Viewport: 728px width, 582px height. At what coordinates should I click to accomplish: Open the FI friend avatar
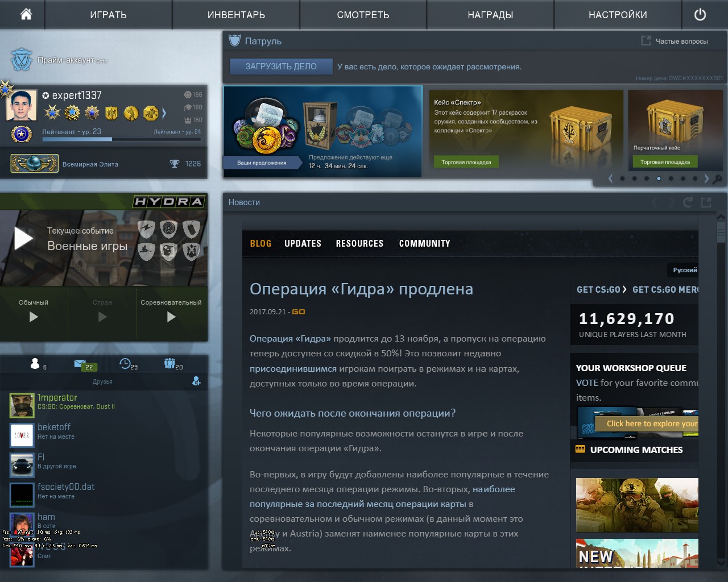22,464
